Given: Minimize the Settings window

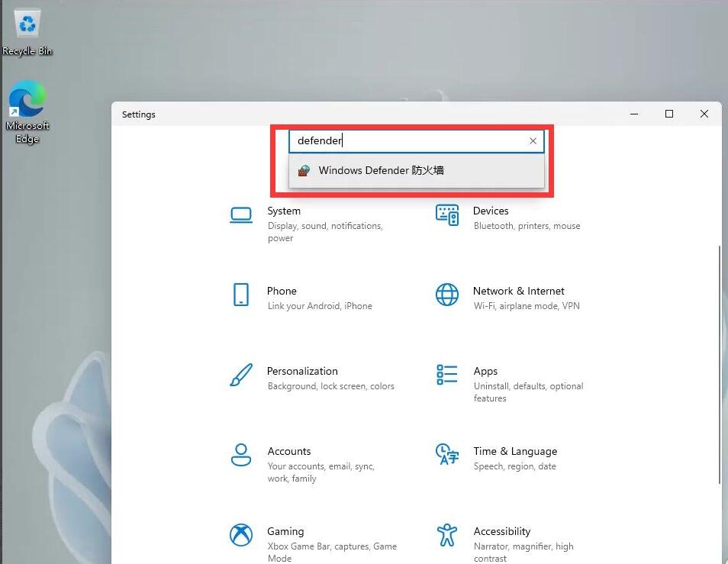Looking at the screenshot, I should pyautogui.click(x=634, y=114).
